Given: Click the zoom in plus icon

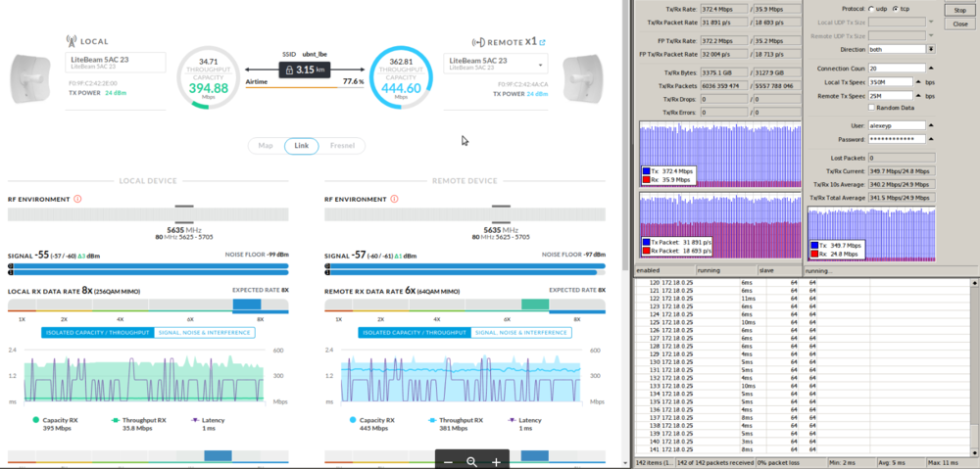Looking at the screenshot, I should (496, 461).
